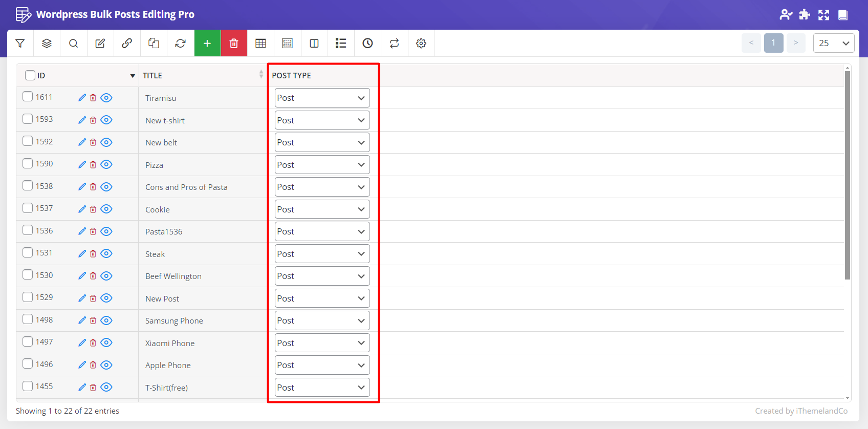
Task: Open the settings gear in toolbar
Action: pyautogui.click(x=421, y=44)
